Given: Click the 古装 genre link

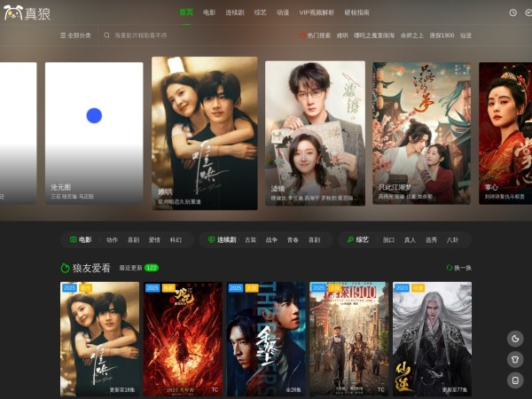Looking at the screenshot, I should (250, 239).
